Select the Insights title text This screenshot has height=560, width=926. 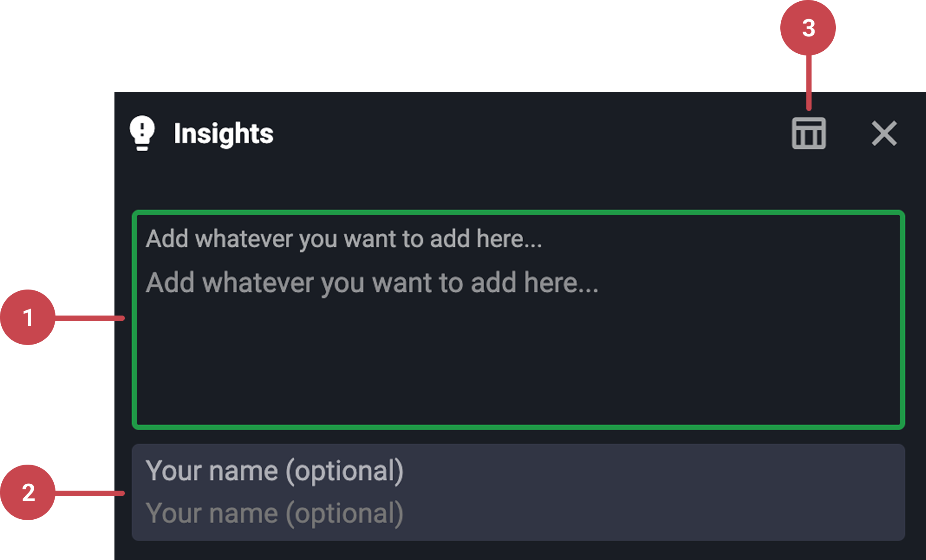223,133
